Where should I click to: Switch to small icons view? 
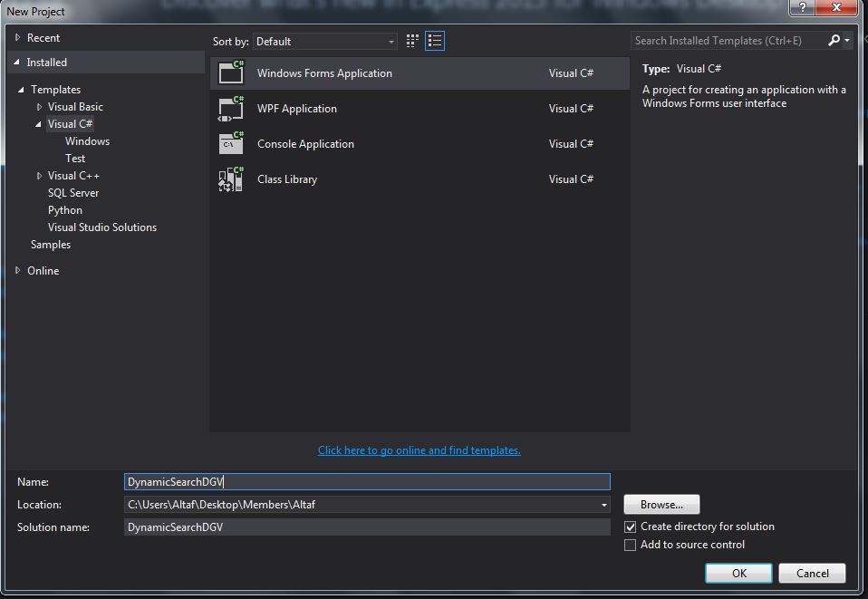[x=412, y=41]
